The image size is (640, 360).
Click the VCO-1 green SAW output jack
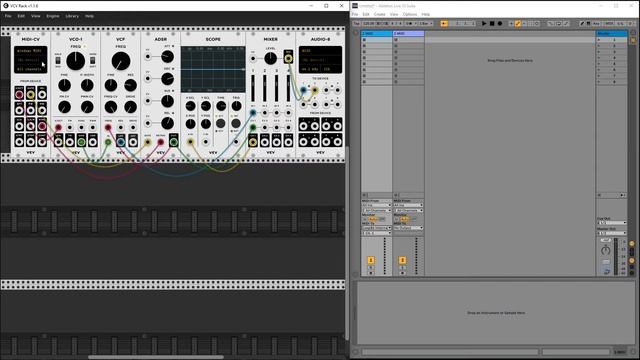click(81, 142)
